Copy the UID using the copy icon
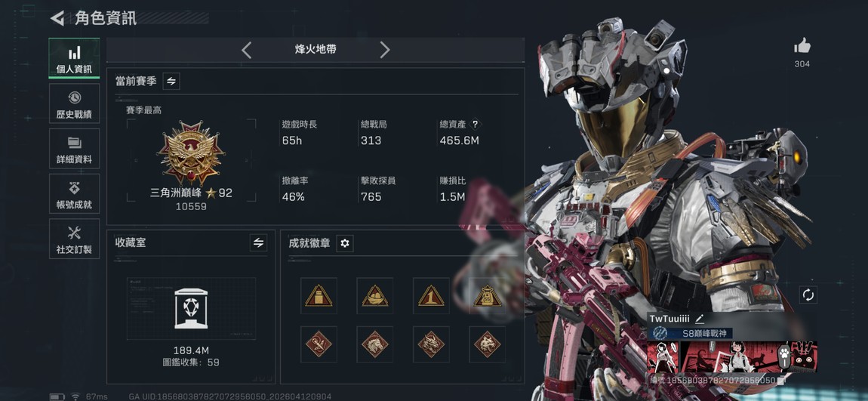 (780, 381)
